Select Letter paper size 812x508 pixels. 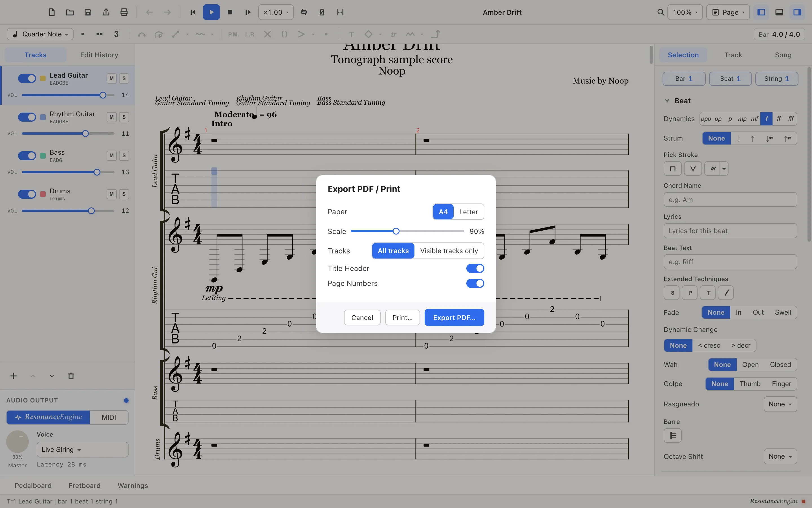click(x=468, y=212)
